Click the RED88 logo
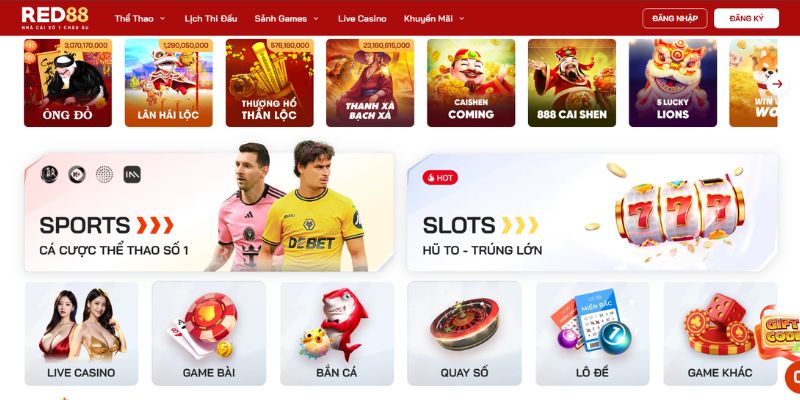800x400 pixels. [55, 18]
